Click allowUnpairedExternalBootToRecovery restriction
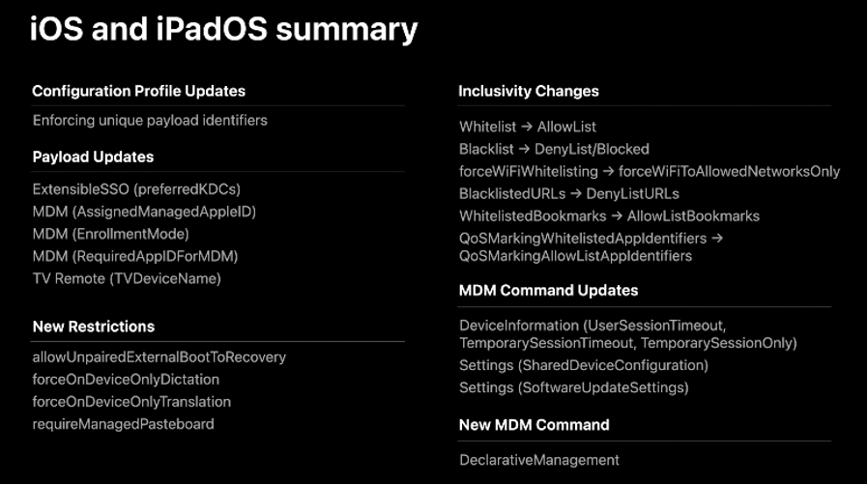The height and width of the screenshot is (485, 868). click(x=159, y=357)
